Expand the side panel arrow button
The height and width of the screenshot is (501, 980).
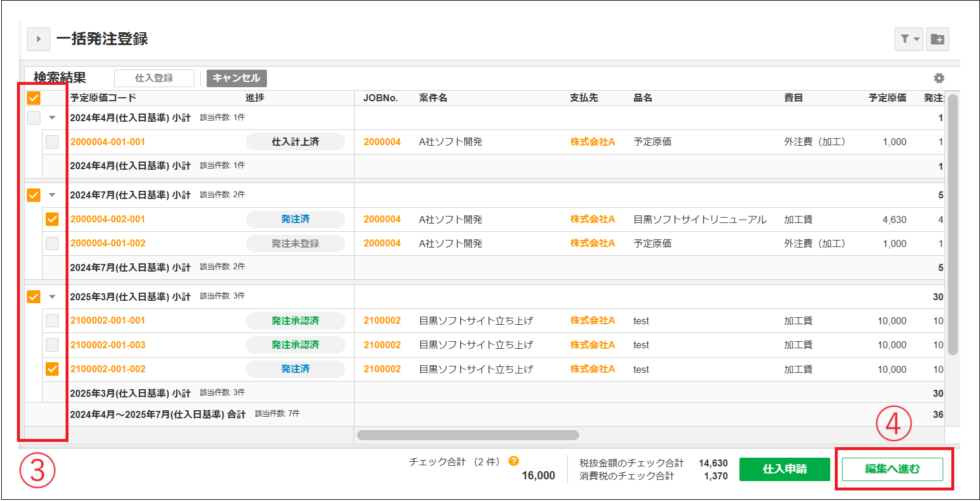click(x=39, y=39)
